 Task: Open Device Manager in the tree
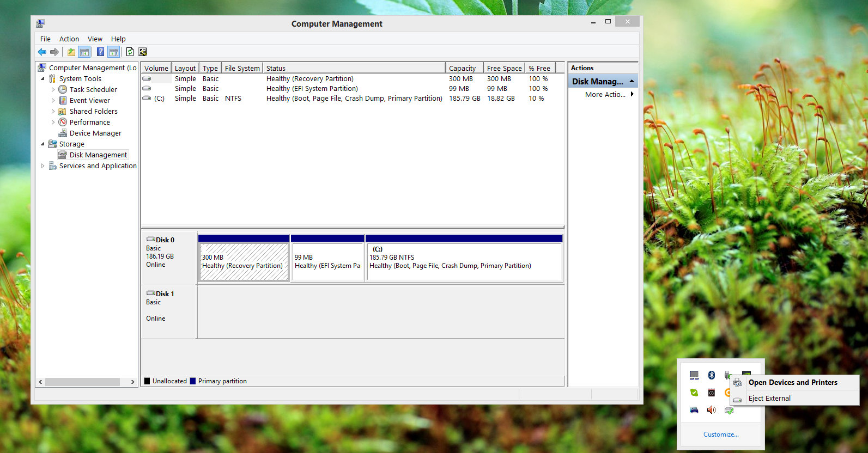(x=95, y=133)
